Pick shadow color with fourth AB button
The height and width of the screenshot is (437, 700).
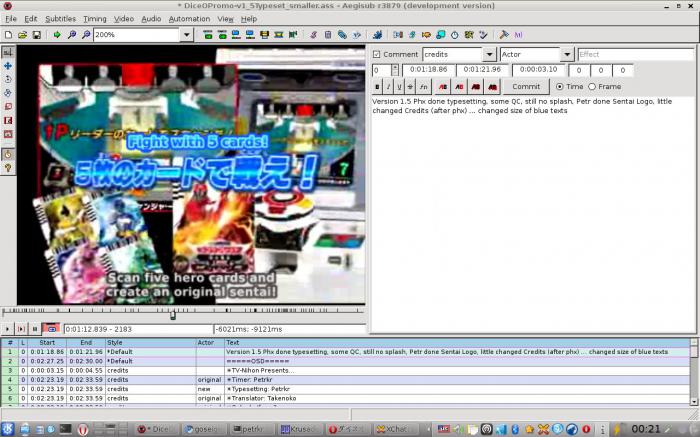(x=492, y=87)
